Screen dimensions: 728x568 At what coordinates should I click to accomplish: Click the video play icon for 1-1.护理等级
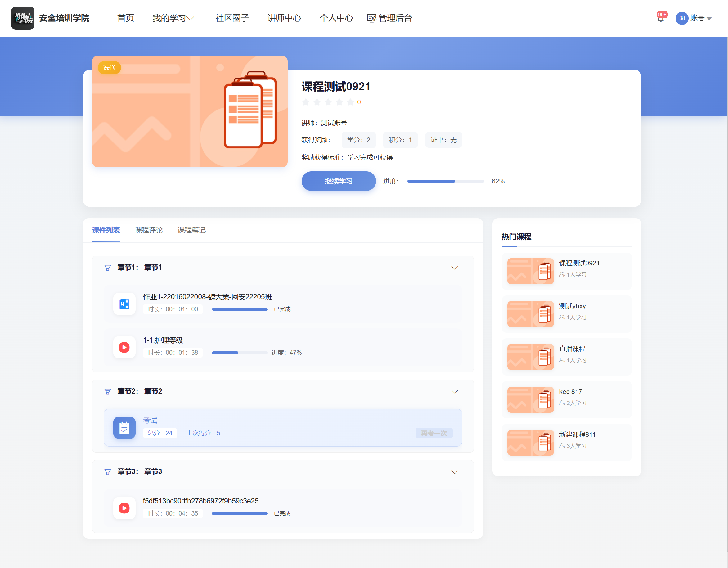(x=124, y=347)
